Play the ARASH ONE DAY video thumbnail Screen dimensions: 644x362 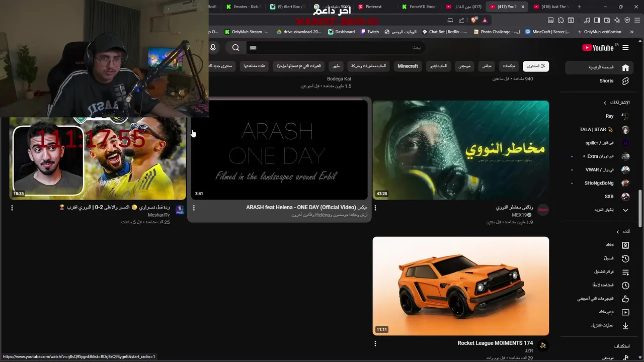click(279, 150)
